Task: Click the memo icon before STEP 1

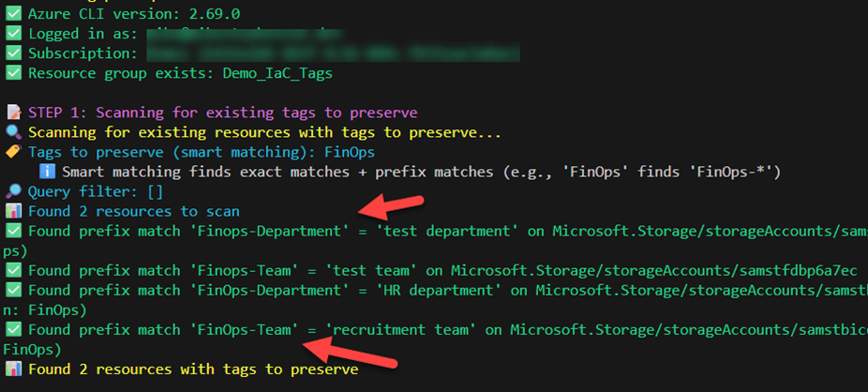Action: [13, 113]
